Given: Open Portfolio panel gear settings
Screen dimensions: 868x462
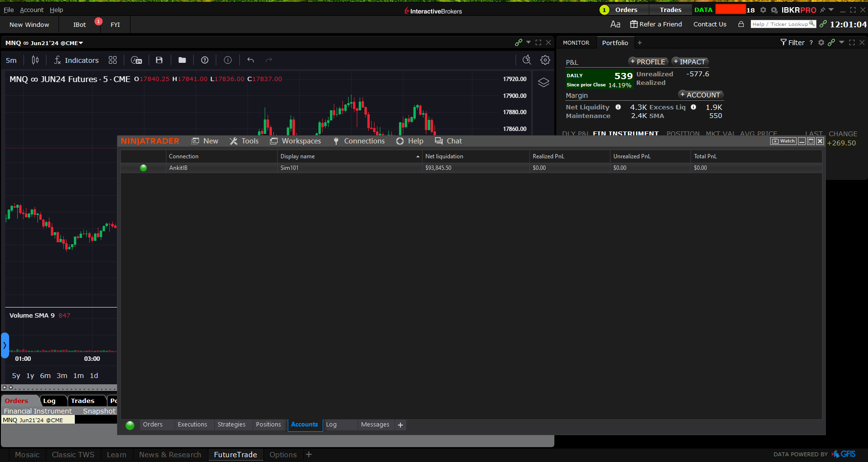Looking at the screenshot, I should point(821,42).
